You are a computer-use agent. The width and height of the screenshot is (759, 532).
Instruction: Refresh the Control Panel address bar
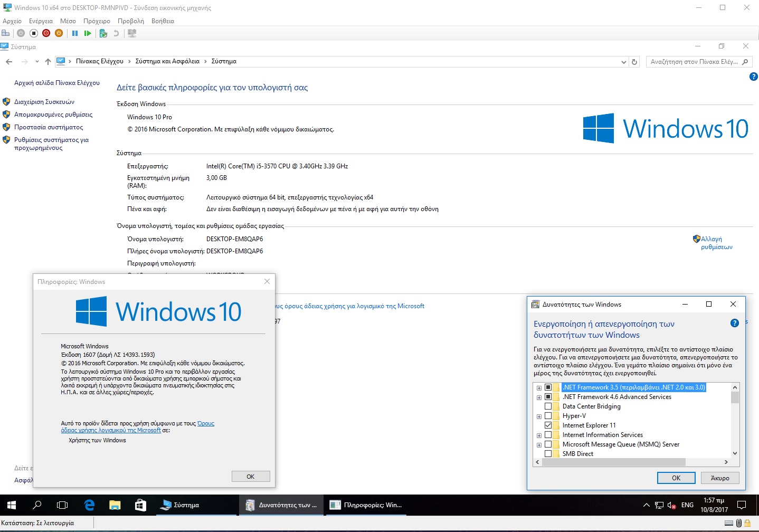634,62
